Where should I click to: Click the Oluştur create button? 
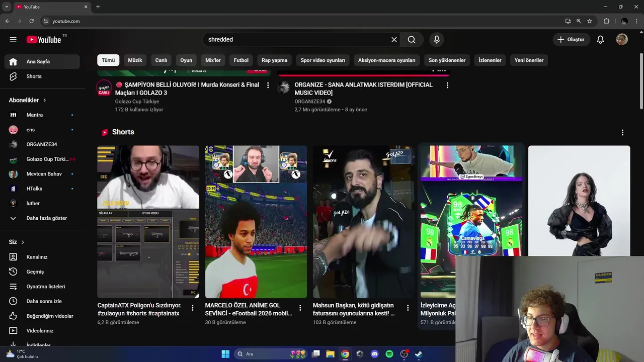[x=571, y=40]
